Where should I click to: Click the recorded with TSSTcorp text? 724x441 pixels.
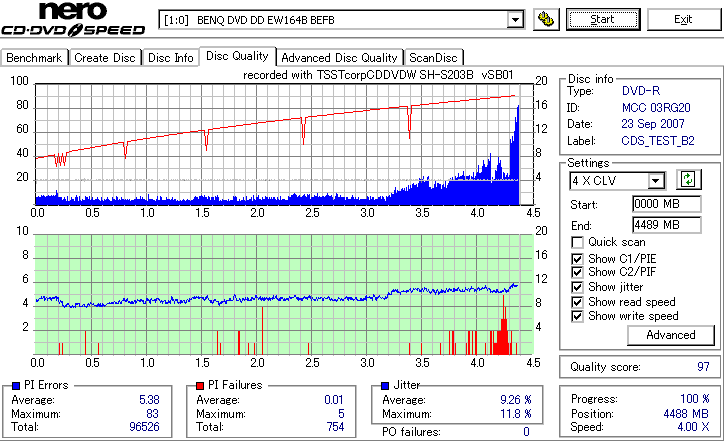pos(378,75)
